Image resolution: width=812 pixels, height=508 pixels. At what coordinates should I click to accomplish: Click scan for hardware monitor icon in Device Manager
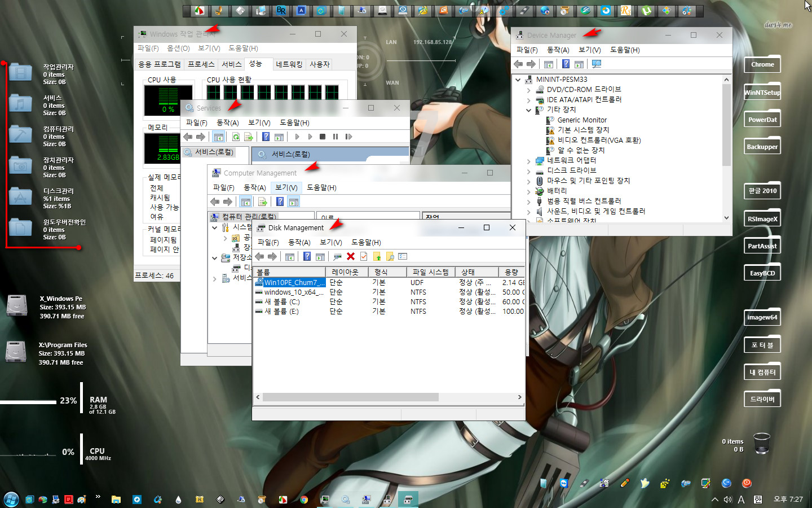point(597,64)
